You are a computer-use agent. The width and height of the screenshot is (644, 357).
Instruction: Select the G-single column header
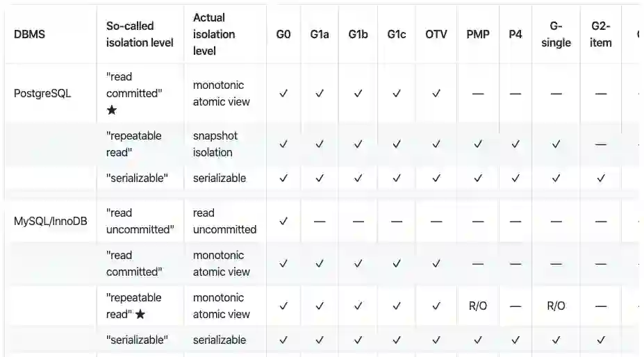click(x=556, y=34)
